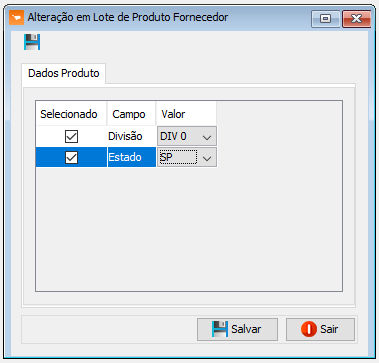This screenshot has height=363, width=379.
Task: Select the DIV 0 value field
Action: pos(187,136)
